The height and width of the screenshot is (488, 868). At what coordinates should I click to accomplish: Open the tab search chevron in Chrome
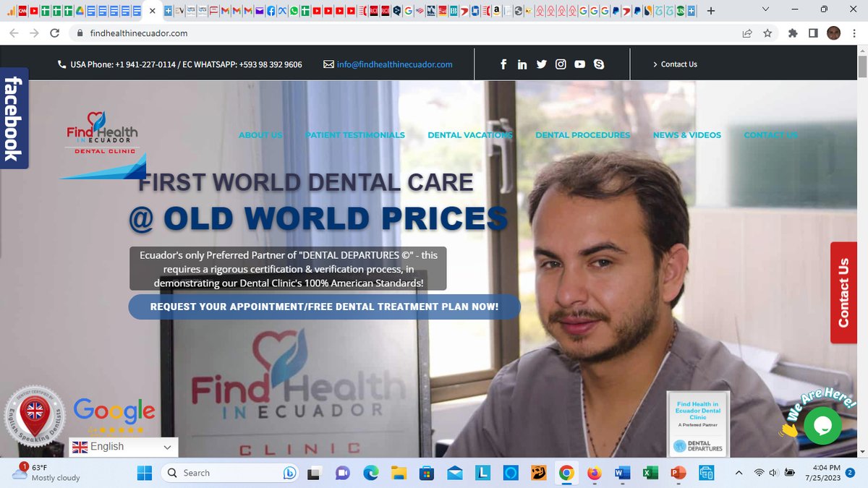pos(767,10)
